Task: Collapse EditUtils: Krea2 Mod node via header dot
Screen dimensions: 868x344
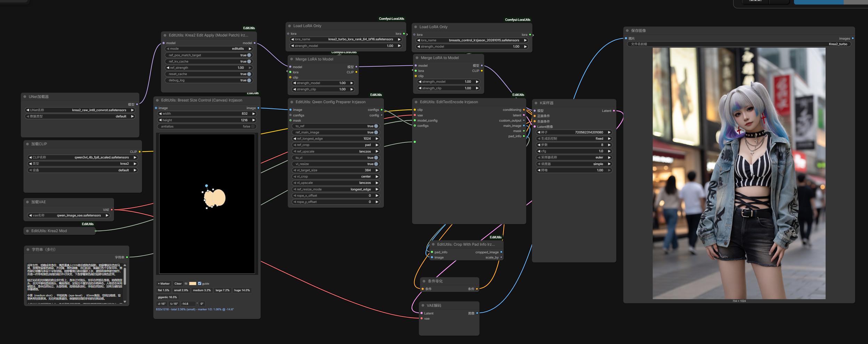Action: click(x=27, y=231)
